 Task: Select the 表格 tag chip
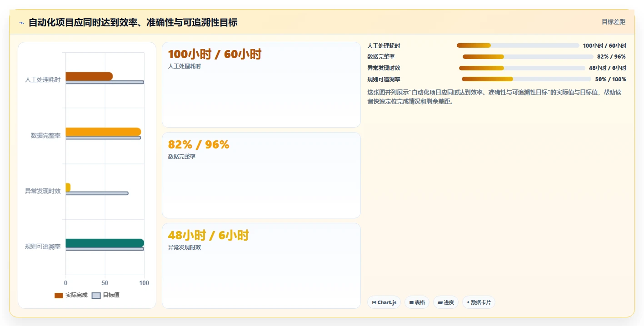pos(417,302)
